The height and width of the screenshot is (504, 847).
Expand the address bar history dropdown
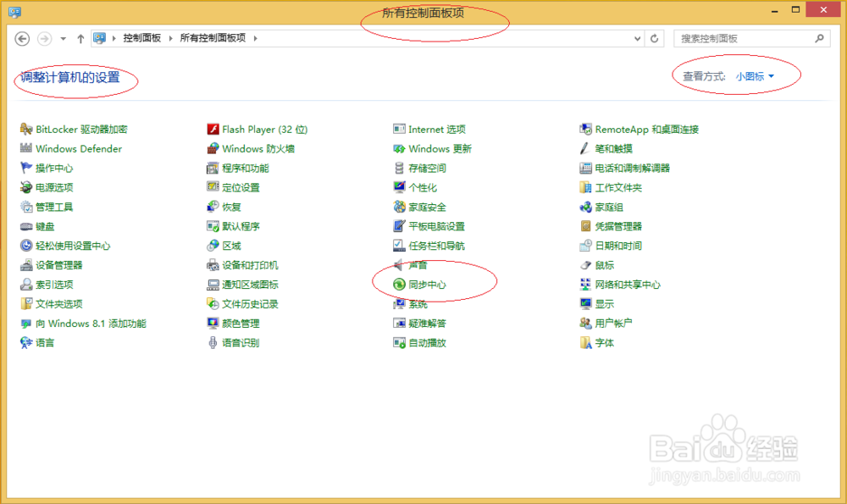point(638,38)
